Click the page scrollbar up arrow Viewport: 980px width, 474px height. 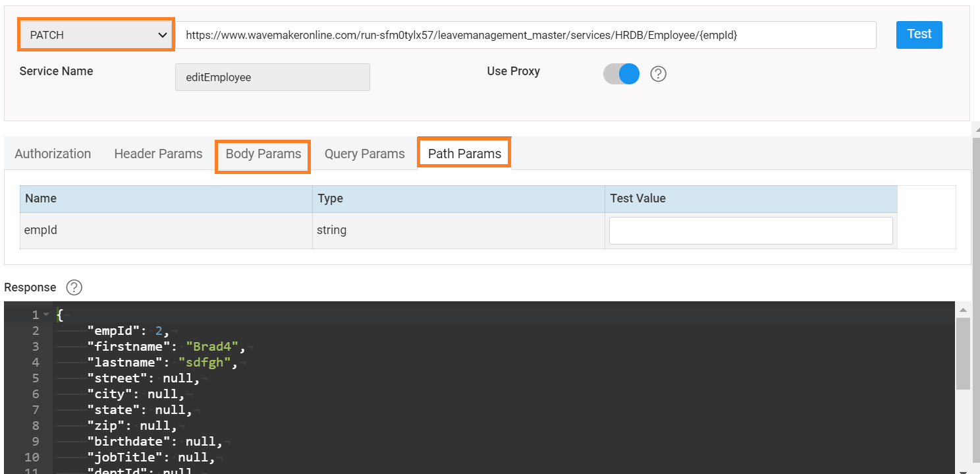(x=975, y=130)
